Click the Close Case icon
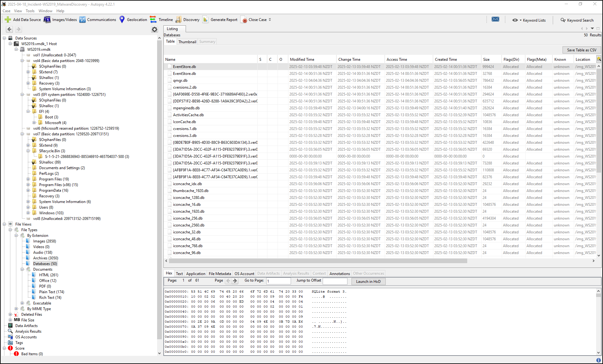Image resolution: width=603 pixels, height=364 pixels. click(x=244, y=20)
